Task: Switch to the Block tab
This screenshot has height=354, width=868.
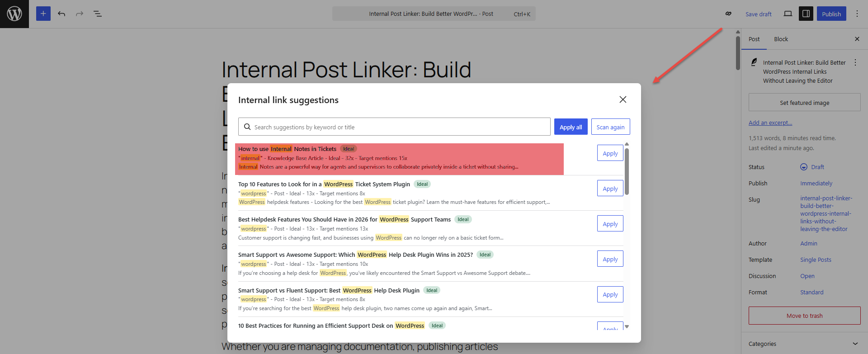Action: 781,39
